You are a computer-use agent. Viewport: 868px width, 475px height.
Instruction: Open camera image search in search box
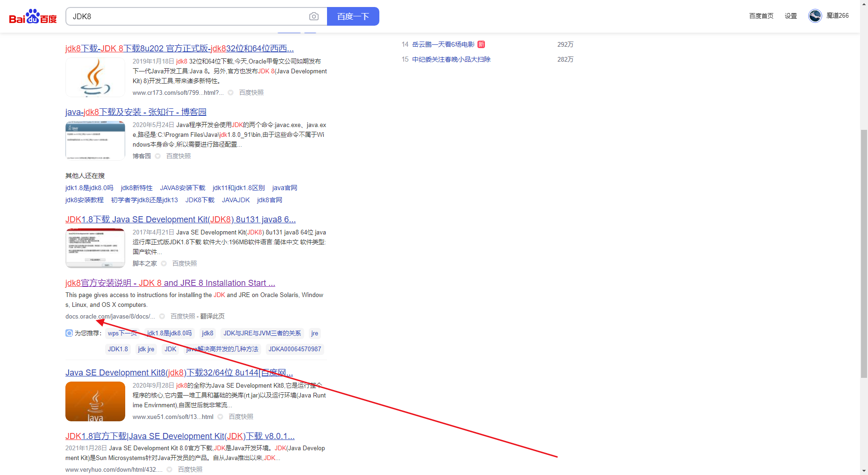click(314, 16)
